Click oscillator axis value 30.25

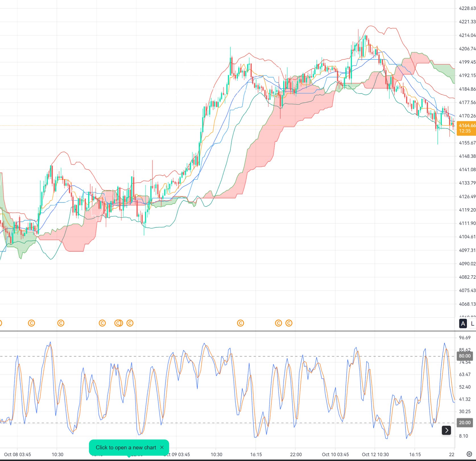465,412
